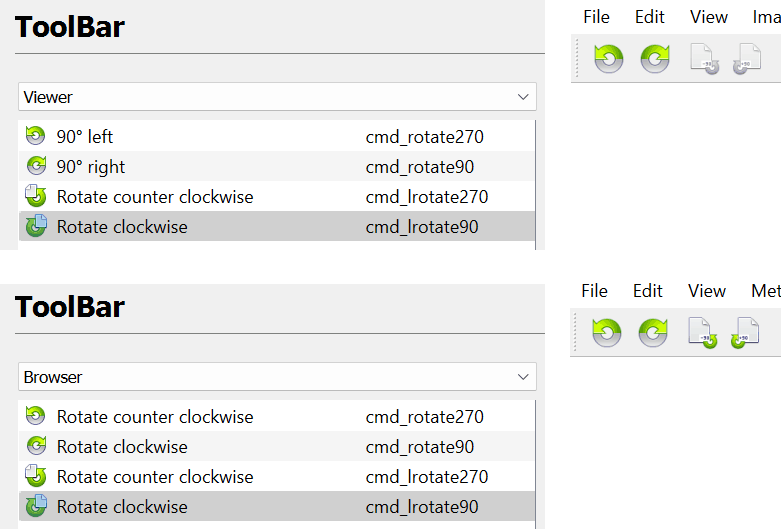
Task: Open the upper File menu
Action: click(596, 17)
